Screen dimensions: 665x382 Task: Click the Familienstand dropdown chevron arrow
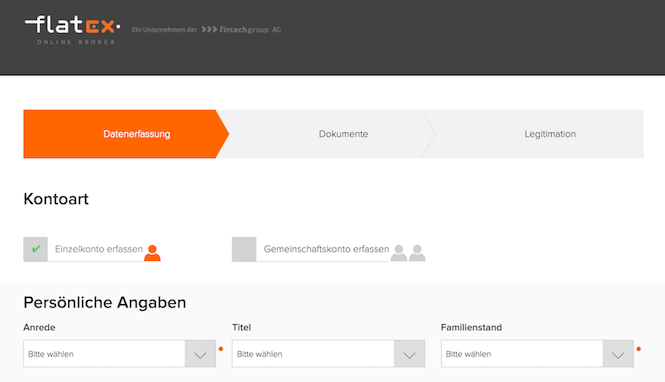[x=618, y=354]
